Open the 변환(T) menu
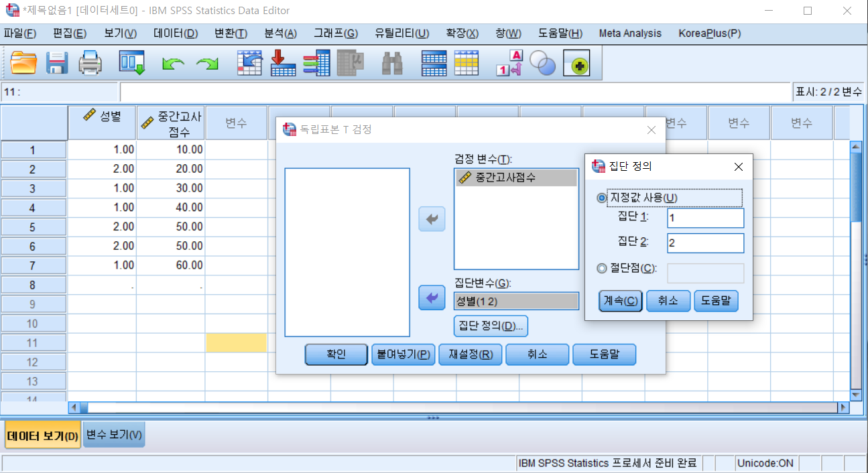 (x=231, y=33)
